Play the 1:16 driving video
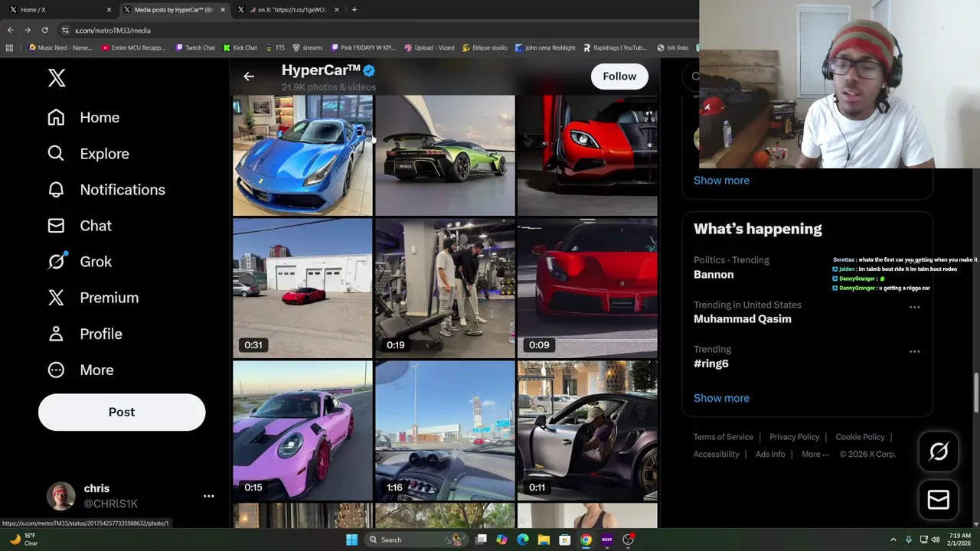Image resolution: width=980 pixels, height=551 pixels. click(x=445, y=431)
